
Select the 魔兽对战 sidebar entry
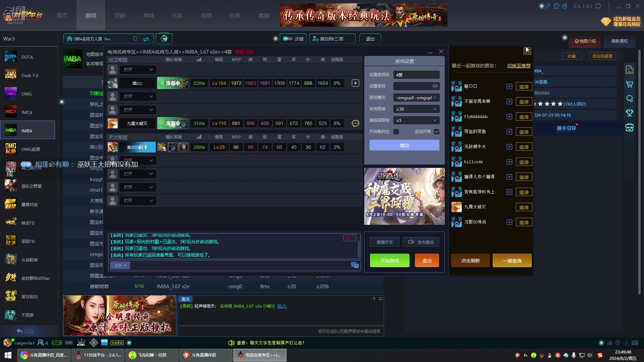[x=28, y=204]
